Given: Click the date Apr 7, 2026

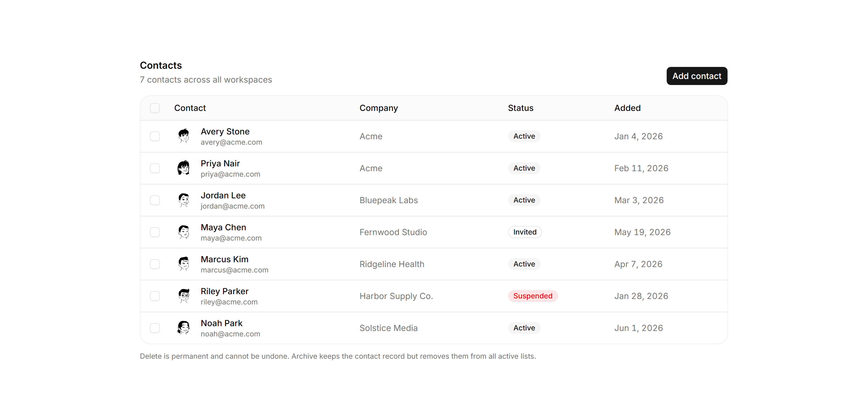Looking at the screenshot, I should pyautogui.click(x=638, y=264).
